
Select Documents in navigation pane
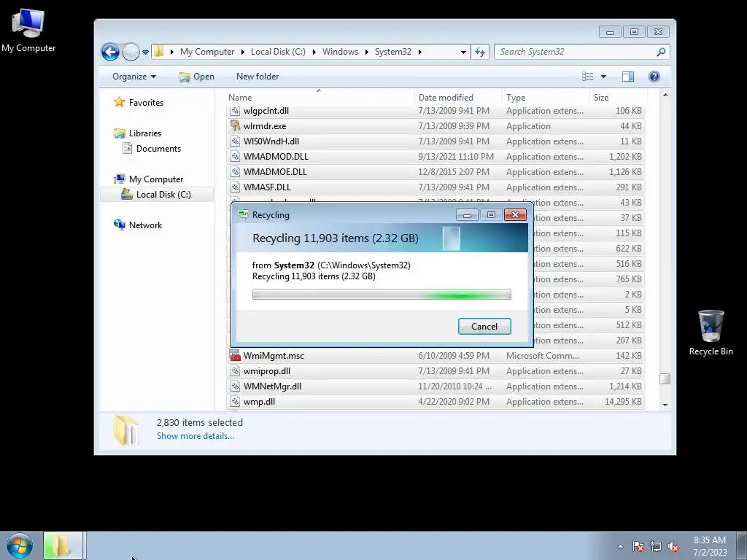[x=152, y=149]
